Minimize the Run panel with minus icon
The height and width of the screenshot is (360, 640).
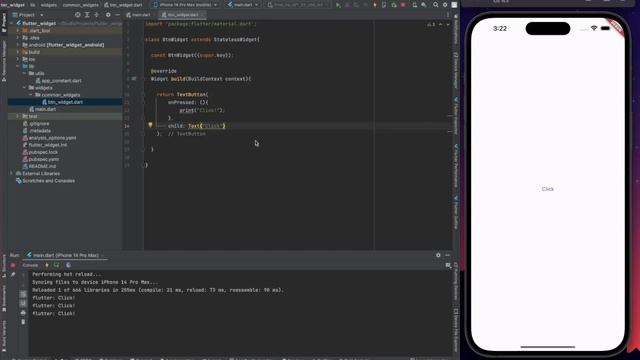click(x=448, y=255)
